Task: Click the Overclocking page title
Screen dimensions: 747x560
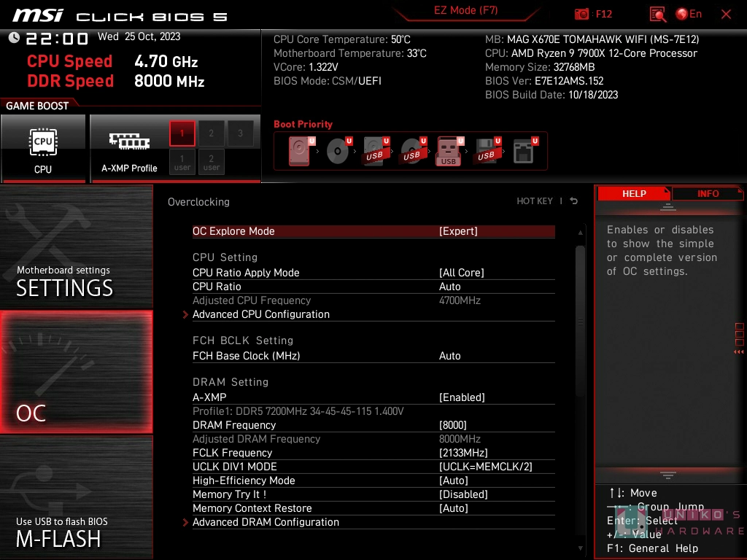Action: point(198,202)
